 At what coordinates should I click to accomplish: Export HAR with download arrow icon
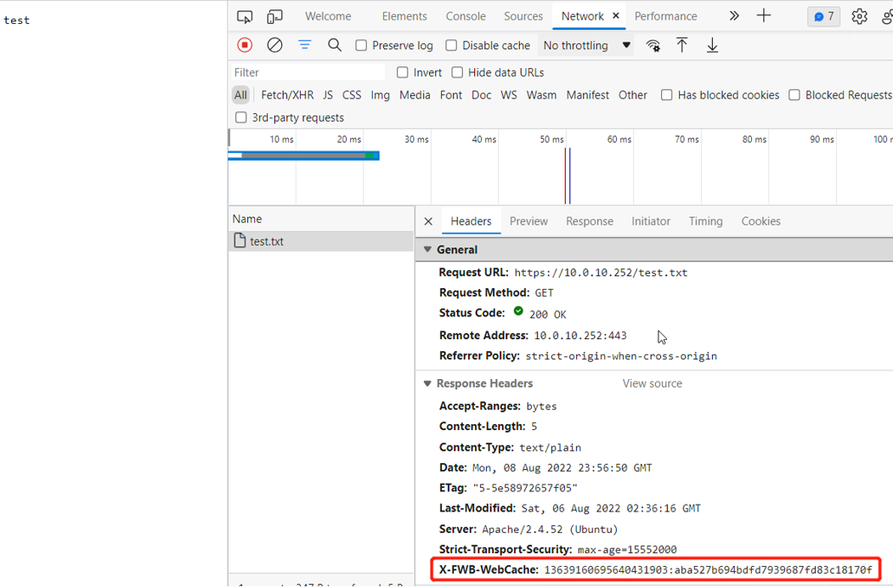(712, 45)
